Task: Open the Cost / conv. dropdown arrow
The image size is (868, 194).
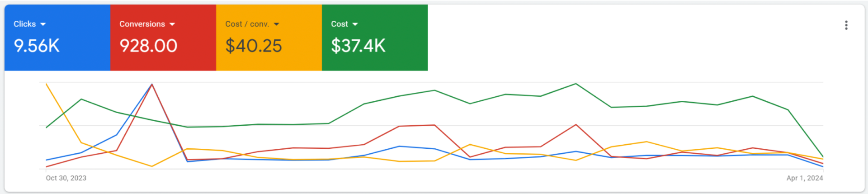Action: tap(277, 24)
